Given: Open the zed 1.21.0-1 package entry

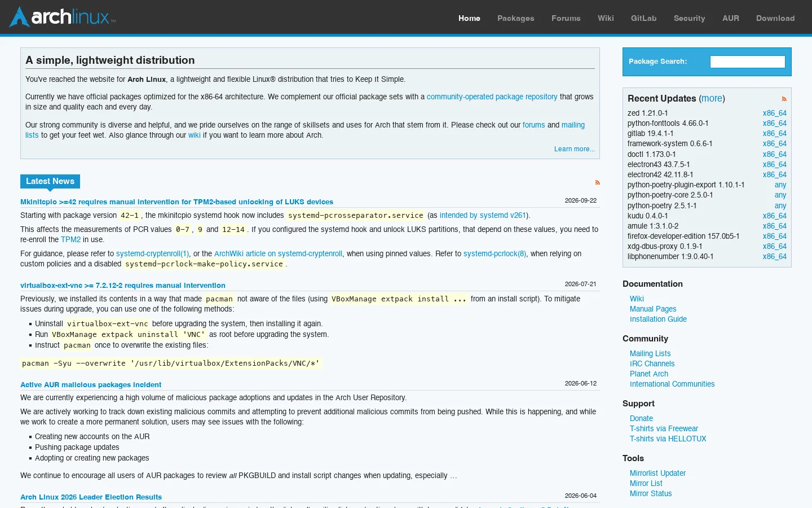Looking at the screenshot, I should (647, 113).
